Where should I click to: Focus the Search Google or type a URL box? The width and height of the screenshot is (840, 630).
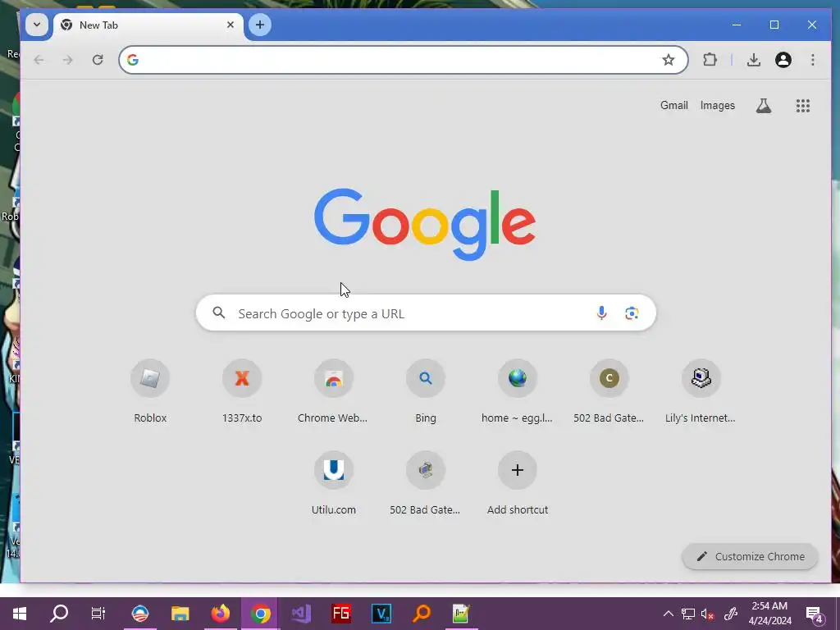click(x=426, y=313)
